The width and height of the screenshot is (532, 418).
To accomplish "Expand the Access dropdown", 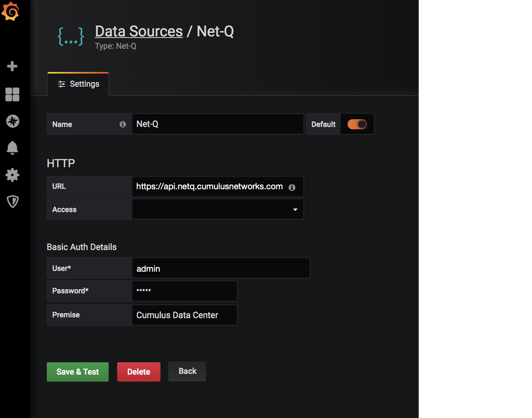I will coord(218,209).
